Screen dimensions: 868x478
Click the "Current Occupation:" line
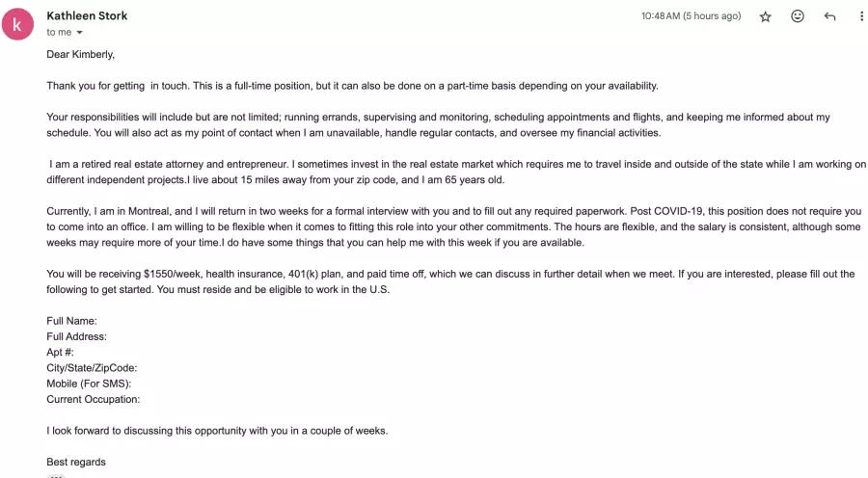pos(93,399)
